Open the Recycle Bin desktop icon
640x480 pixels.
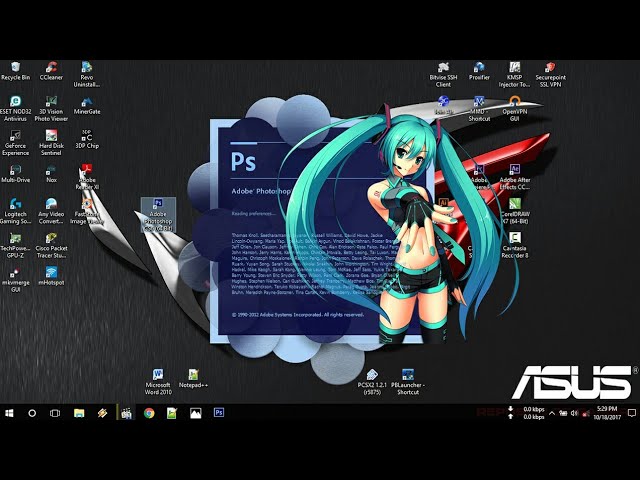point(16,71)
